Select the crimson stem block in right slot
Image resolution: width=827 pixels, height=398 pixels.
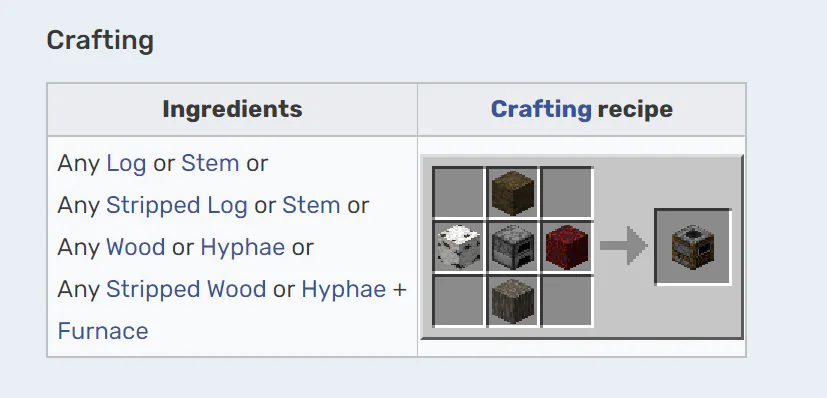click(566, 247)
